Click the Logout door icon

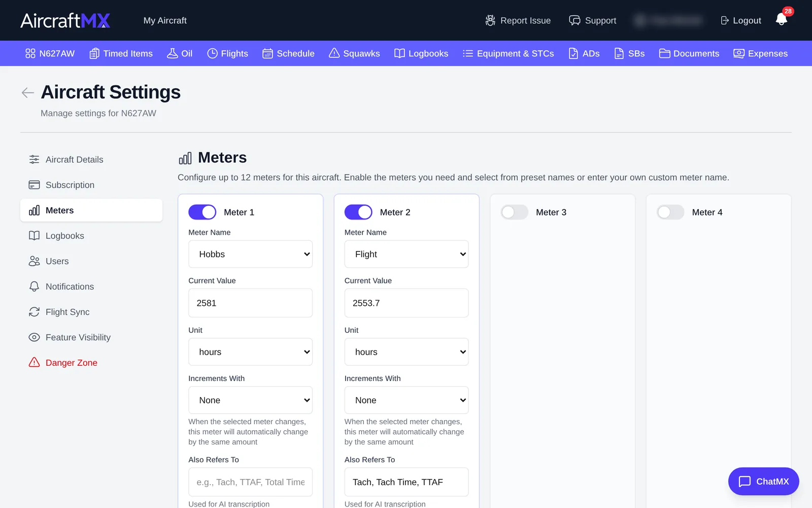pyautogui.click(x=725, y=20)
